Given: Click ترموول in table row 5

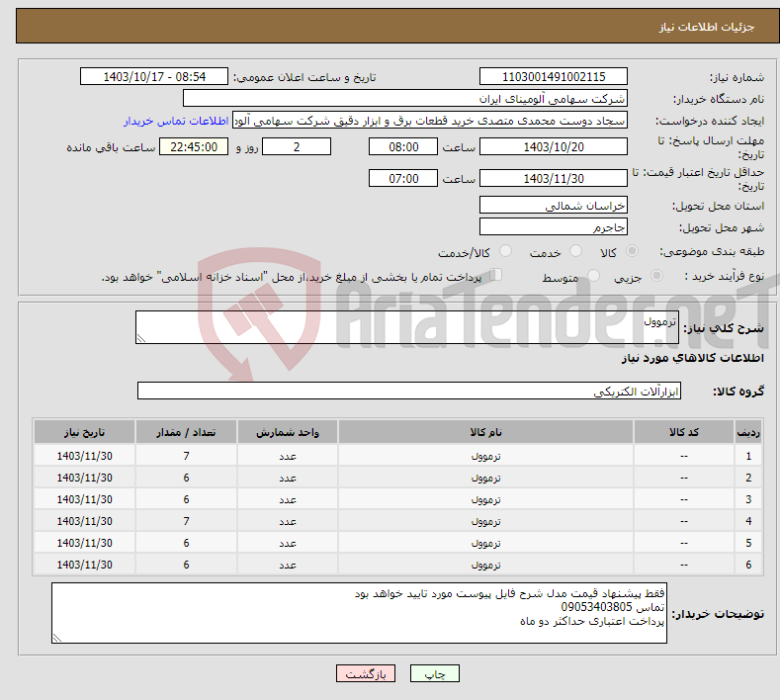Looking at the screenshot, I should pos(485,543).
